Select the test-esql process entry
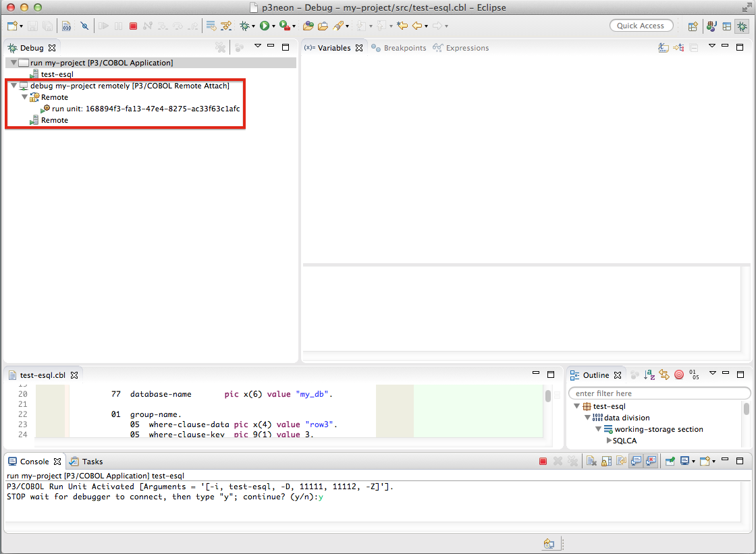 click(51, 74)
